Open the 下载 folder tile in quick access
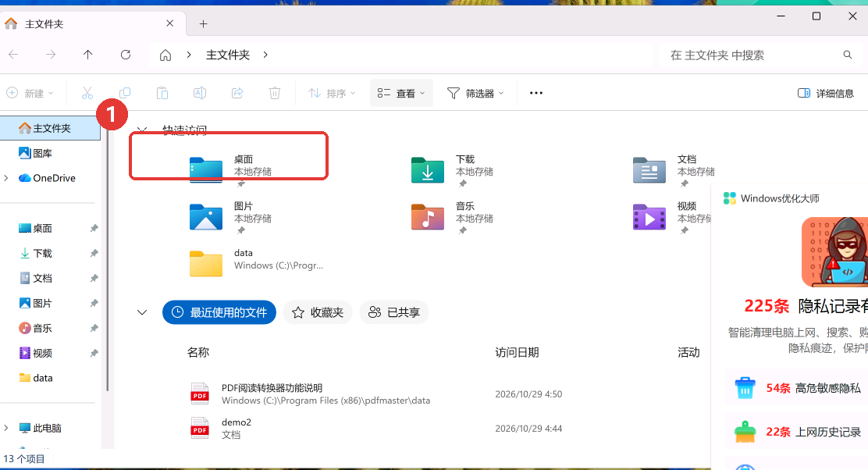868x470 pixels. [452, 172]
